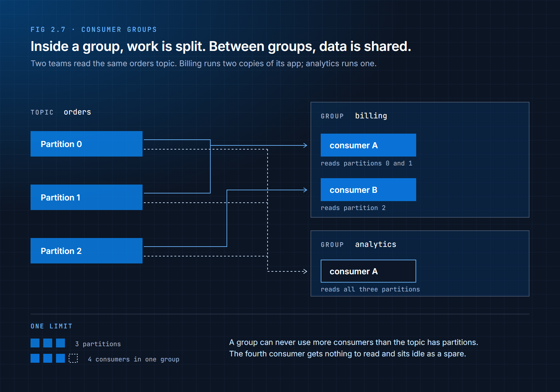Click 'reads partitions 0 and 1' caption
This screenshot has width=560, height=392.
click(x=367, y=163)
